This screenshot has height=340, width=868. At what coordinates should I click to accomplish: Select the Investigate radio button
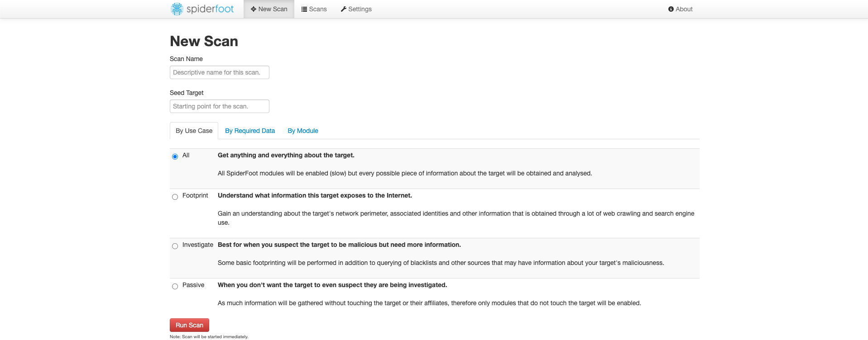click(x=175, y=246)
